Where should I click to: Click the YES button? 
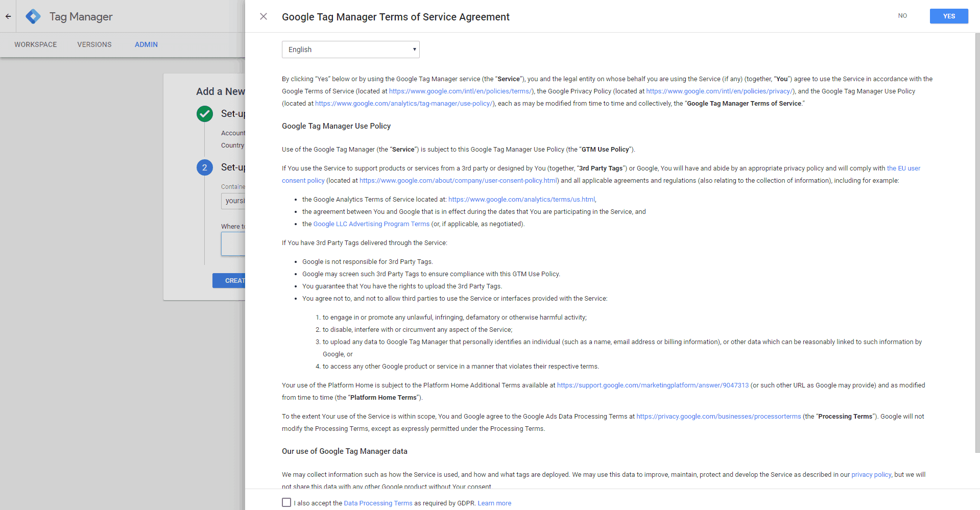point(949,16)
